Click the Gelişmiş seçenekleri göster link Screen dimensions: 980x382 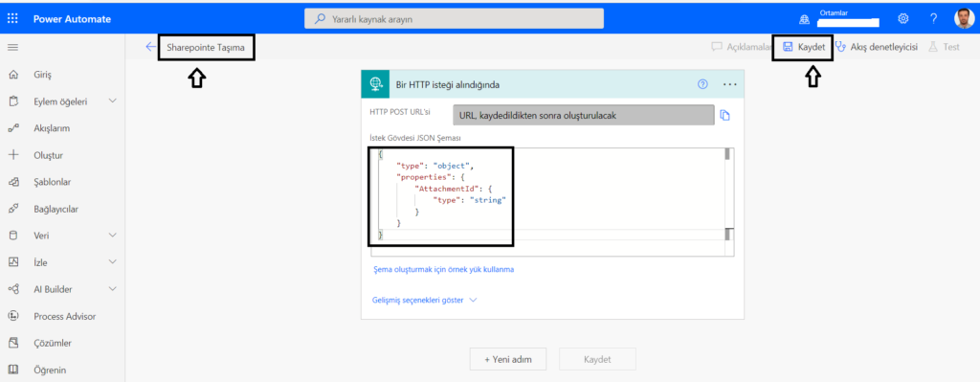coord(418,300)
